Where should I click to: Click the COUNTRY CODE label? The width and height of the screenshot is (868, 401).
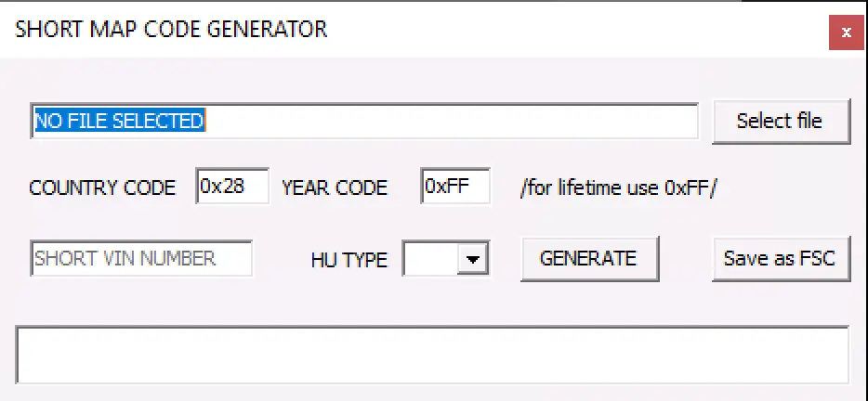tap(102, 188)
